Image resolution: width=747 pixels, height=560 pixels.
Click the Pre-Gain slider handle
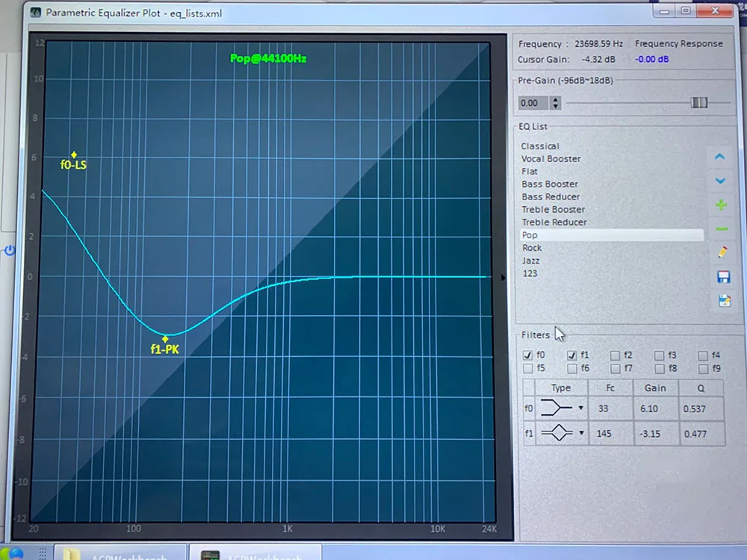[699, 102]
